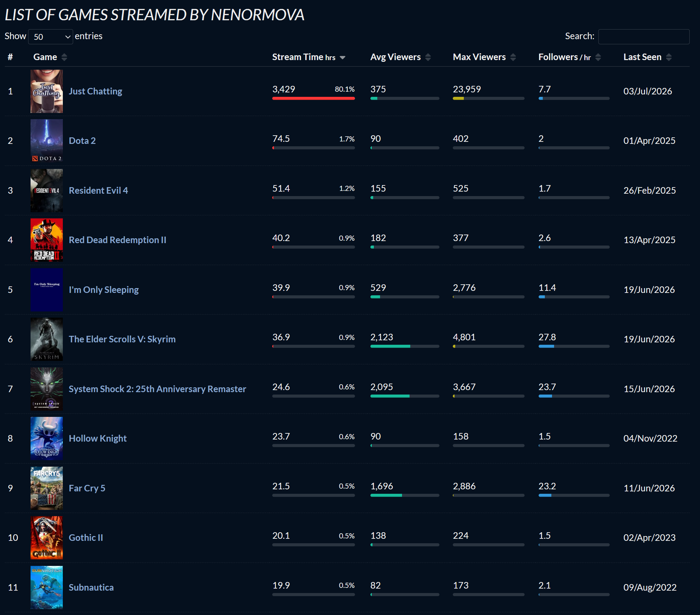Click Far Cry 5's blue followers bar
This screenshot has height=615, width=700.
(545, 496)
